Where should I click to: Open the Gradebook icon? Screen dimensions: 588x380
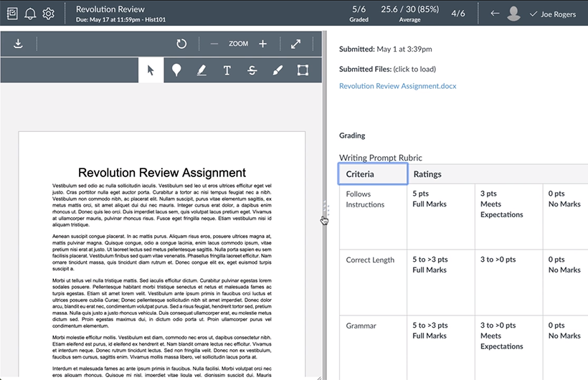[12, 14]
